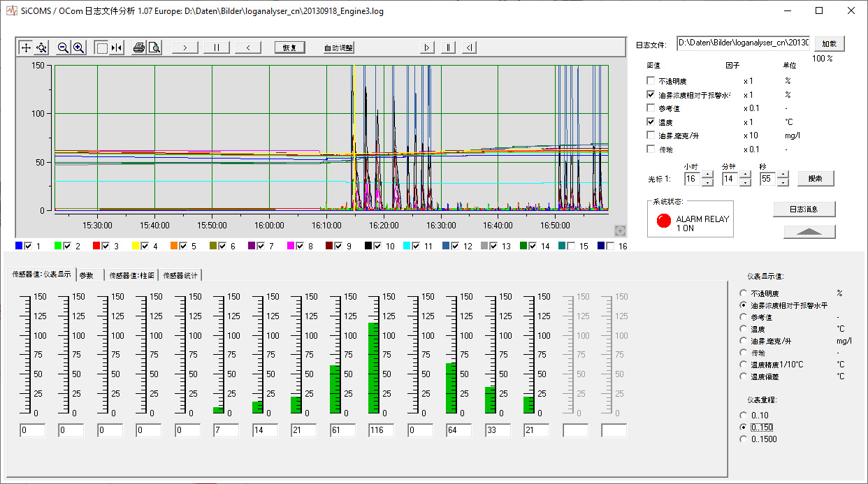The width and height of the screenshot is (868, 484).
Task: Open the 传感器统计 tab
Action: (180, 276)
